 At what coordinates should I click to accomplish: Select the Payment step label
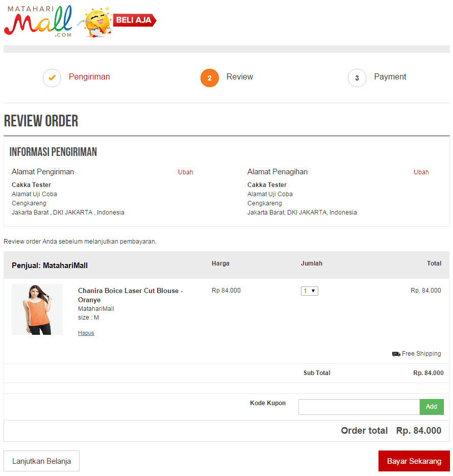[390, 77]
